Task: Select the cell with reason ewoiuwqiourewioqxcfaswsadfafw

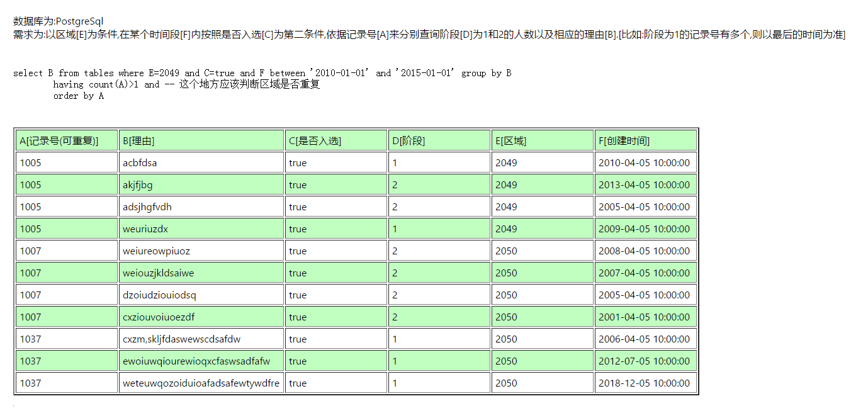Action: click(201, 361)
